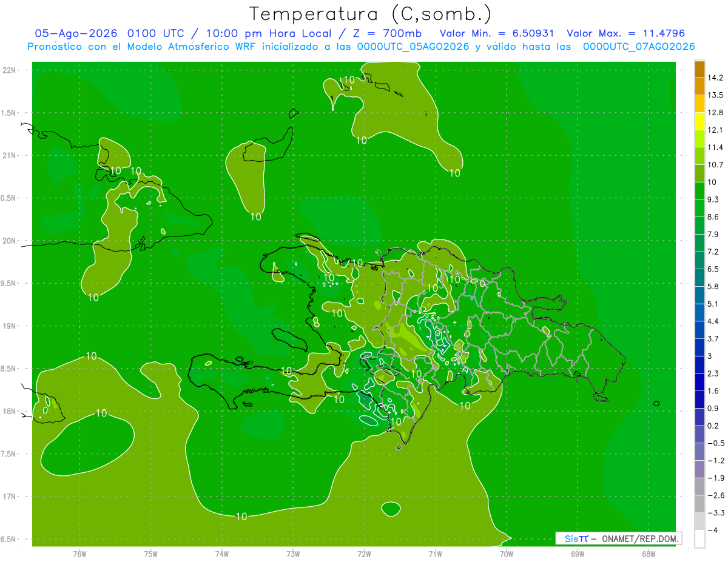Pick the gray swatch between -2.6 and -3.3

699,504
